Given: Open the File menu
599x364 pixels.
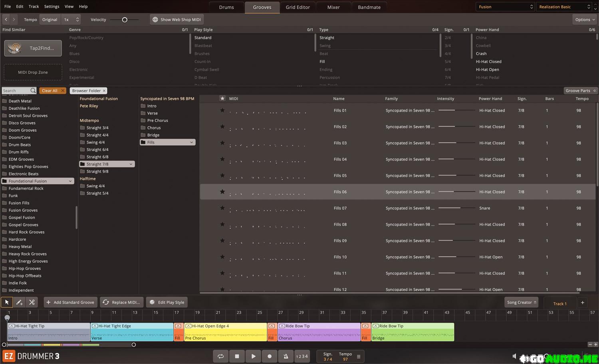Looking at the screenshot, I should tap(8, 6).
